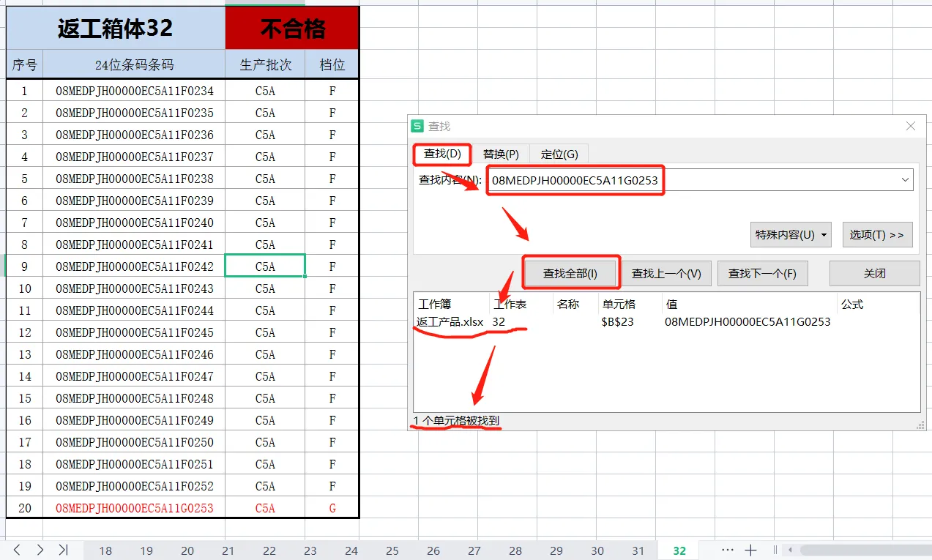The width and height of the screenshot is (932, 560).
Task: Click the 生产批次 header cell
Action: (265, 64)
